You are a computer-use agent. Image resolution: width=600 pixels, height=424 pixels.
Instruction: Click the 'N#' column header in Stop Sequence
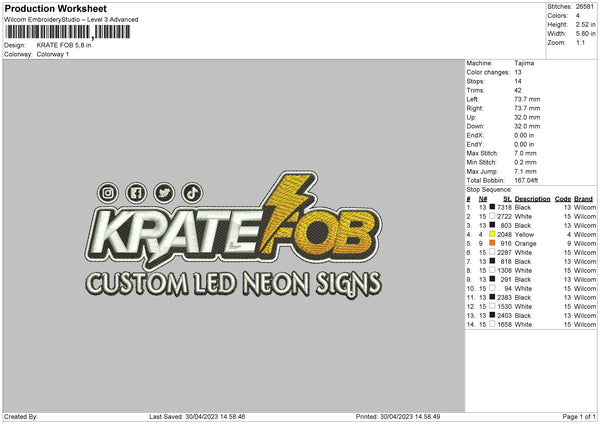click(x=483, y=199)
